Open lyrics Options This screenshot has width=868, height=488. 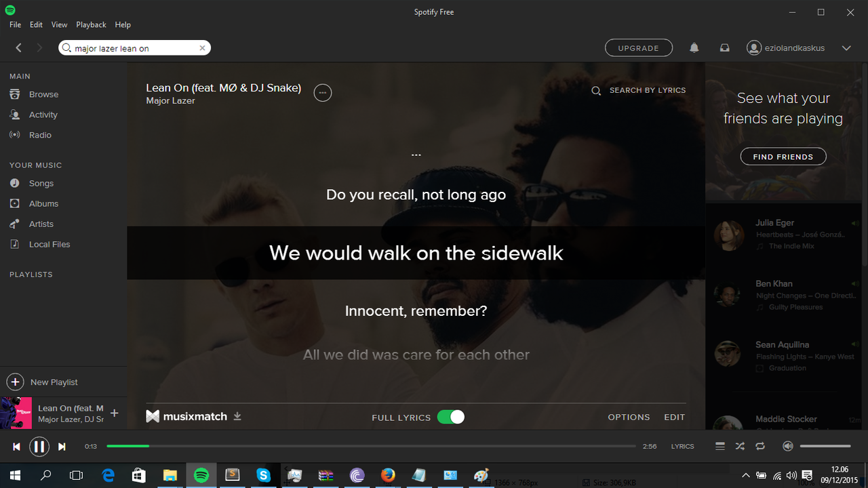(629, 417)
